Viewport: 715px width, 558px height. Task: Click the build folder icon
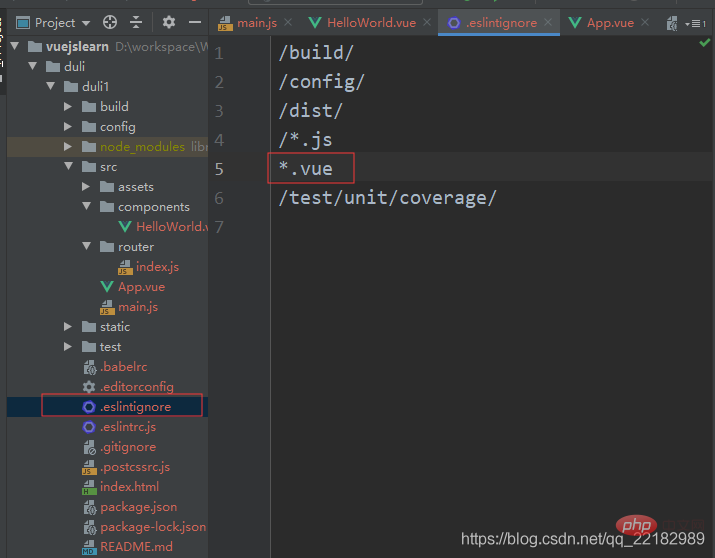88,106
